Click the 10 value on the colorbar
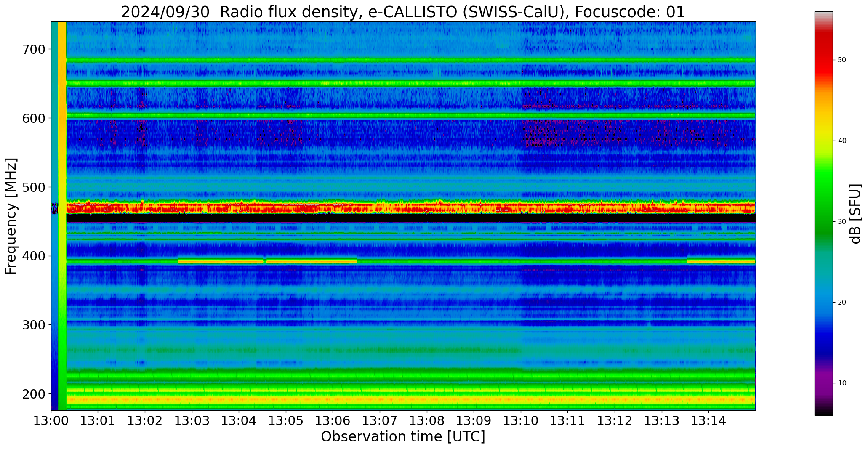This screenshot has width=868, height=449. (x=842, y=383)
